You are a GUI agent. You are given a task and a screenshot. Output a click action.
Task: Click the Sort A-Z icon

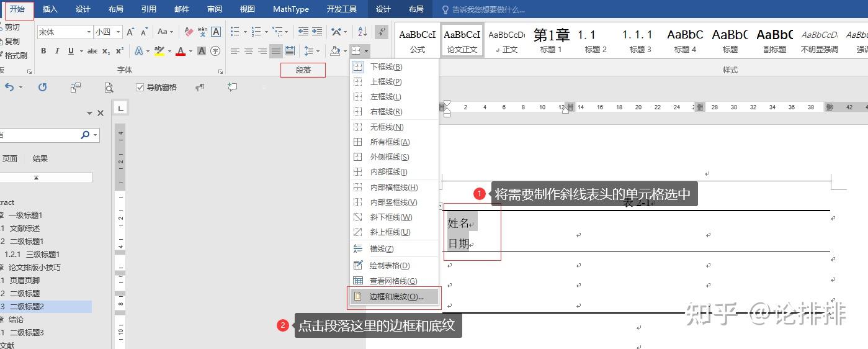pos(363,32)
